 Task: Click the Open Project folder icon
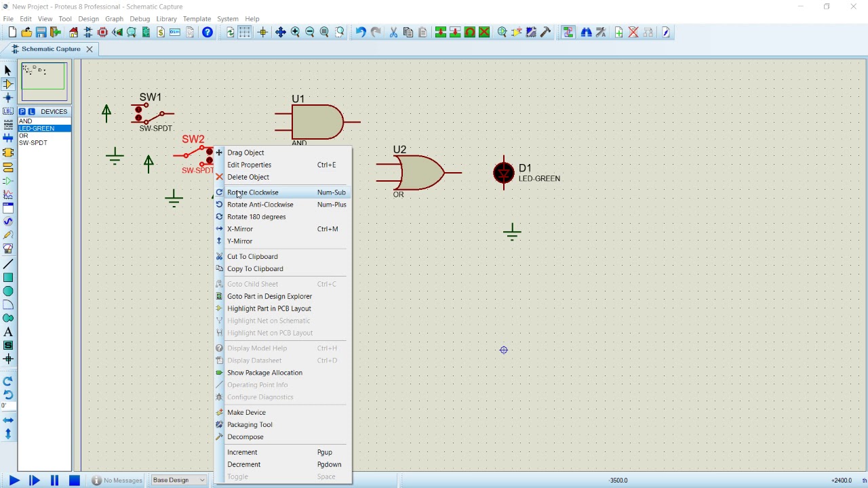click(26, 33)
